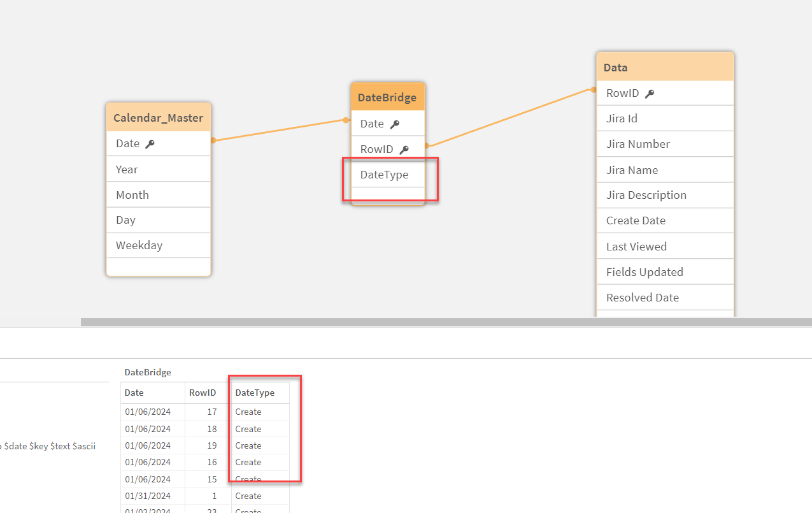Click the Date column header in preview

point(153,393)
